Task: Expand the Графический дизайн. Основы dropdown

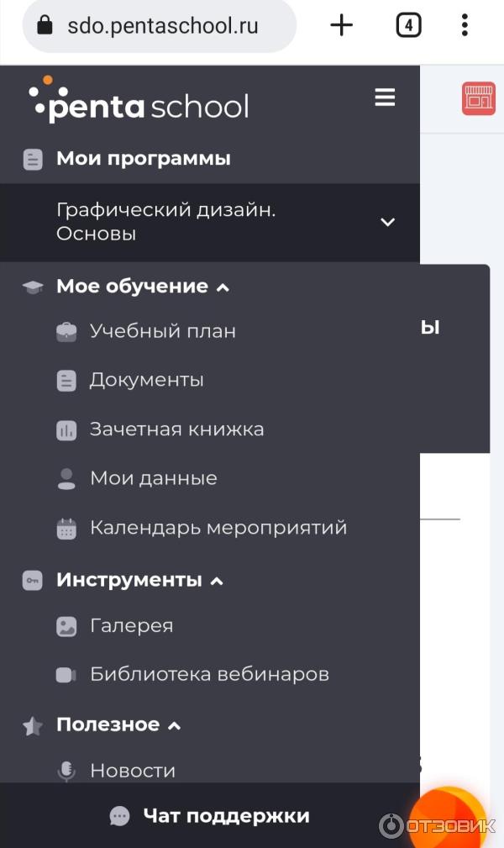Action: tap(387, 222)
